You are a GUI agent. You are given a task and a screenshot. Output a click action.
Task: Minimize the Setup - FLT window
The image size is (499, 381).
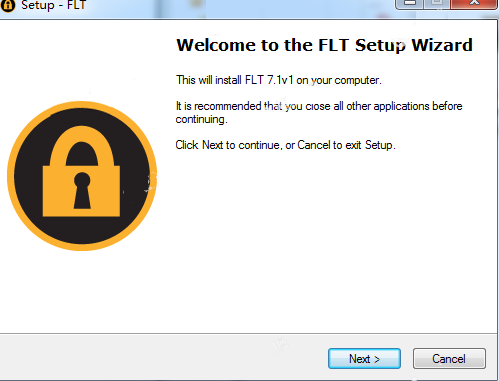click(x=410, y=3)
